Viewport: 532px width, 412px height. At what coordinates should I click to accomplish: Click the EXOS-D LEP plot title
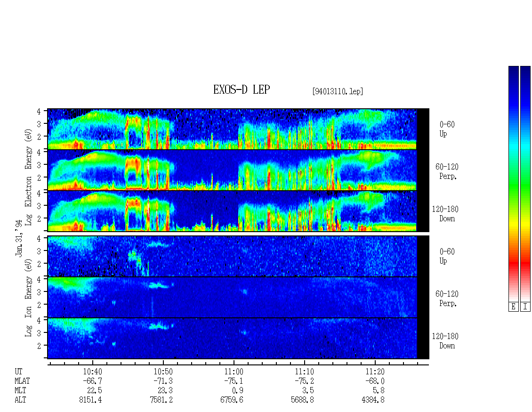point(242,89)
